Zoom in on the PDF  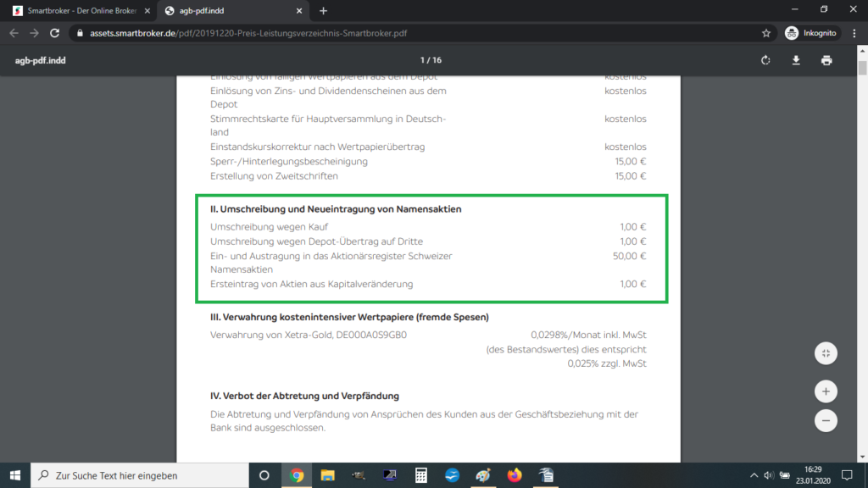coord(826,391)
